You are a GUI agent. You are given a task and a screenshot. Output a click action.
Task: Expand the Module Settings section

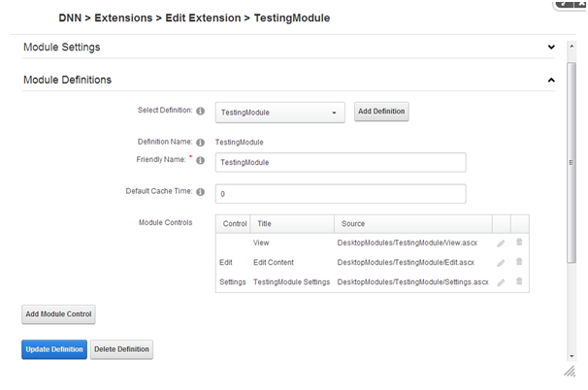pyautogui.click(x=551, y=47)
